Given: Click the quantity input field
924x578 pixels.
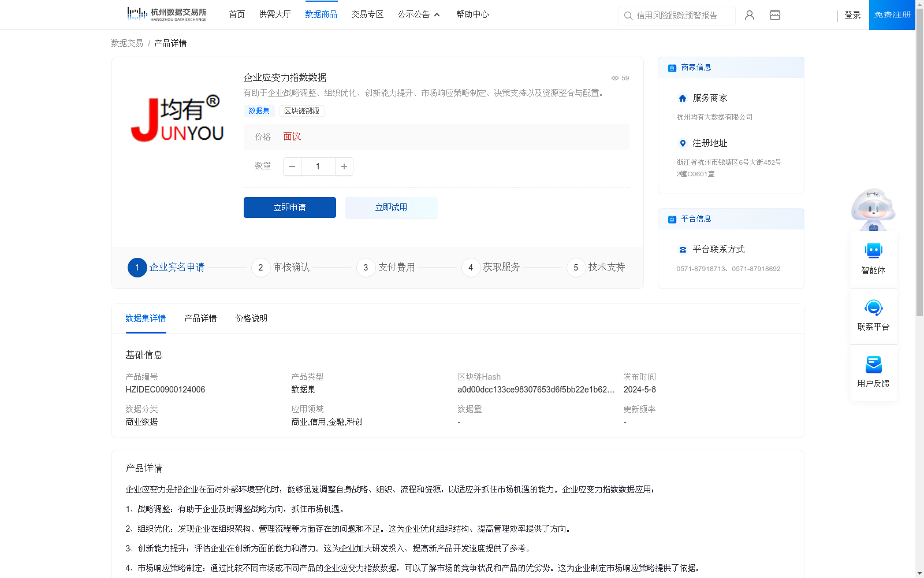Looking at the screenshot, I should click(x=318, y=166).
